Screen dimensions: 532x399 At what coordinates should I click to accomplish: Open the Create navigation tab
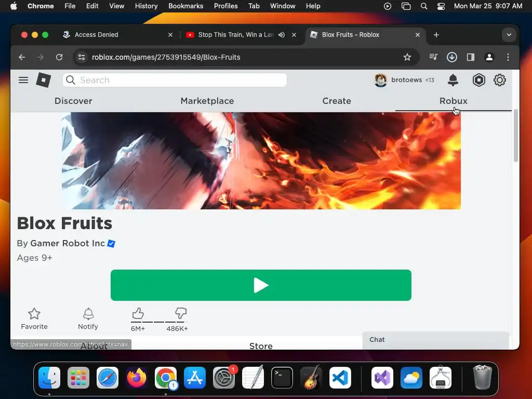(337, 101)
